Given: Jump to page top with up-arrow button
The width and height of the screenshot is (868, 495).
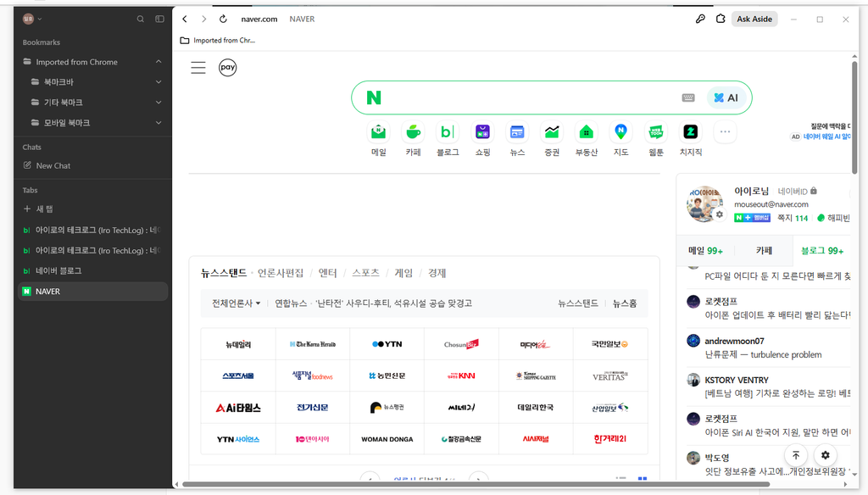Looking at the screenshot, I should click(795, 455).
